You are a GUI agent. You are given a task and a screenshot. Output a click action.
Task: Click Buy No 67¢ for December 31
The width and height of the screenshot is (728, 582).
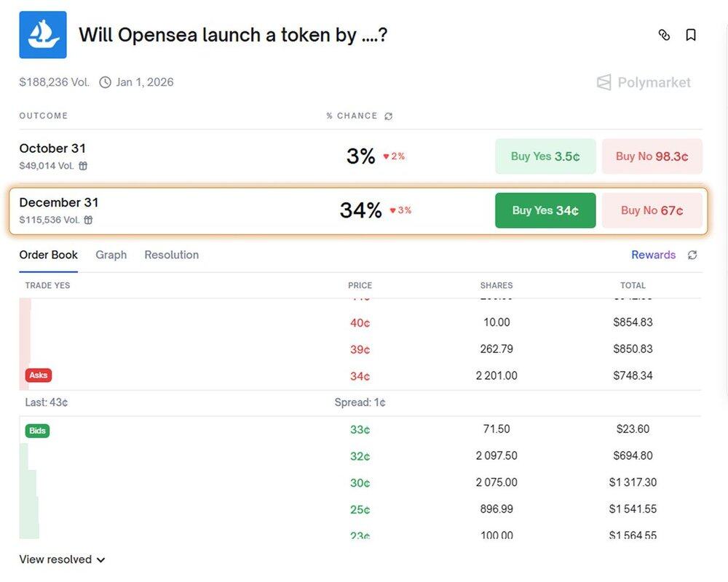tap(652, 210)
